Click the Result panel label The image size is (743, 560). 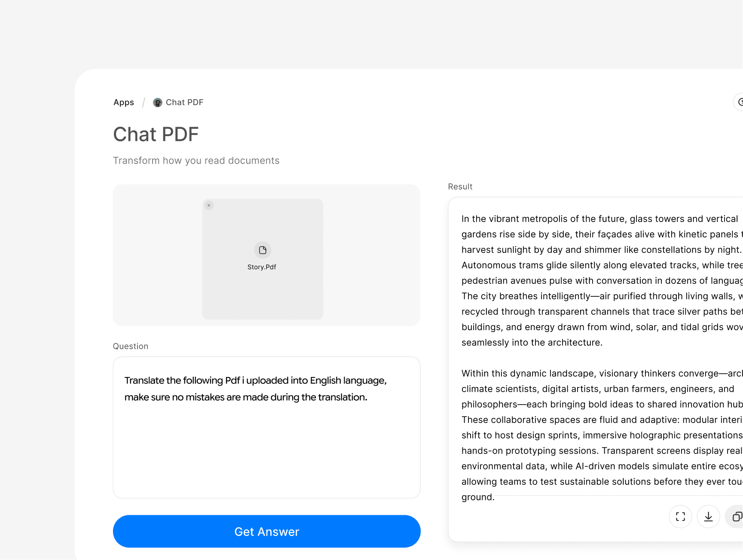[460, 187]
